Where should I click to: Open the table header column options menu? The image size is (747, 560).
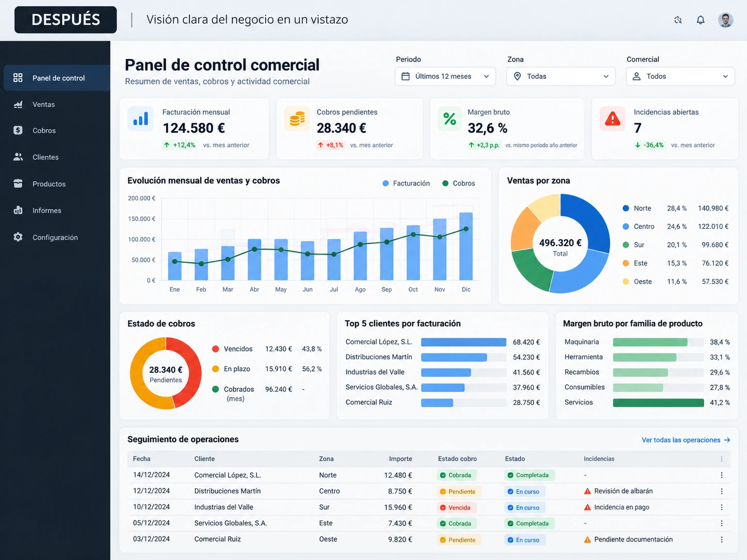(x=721, y=459)
